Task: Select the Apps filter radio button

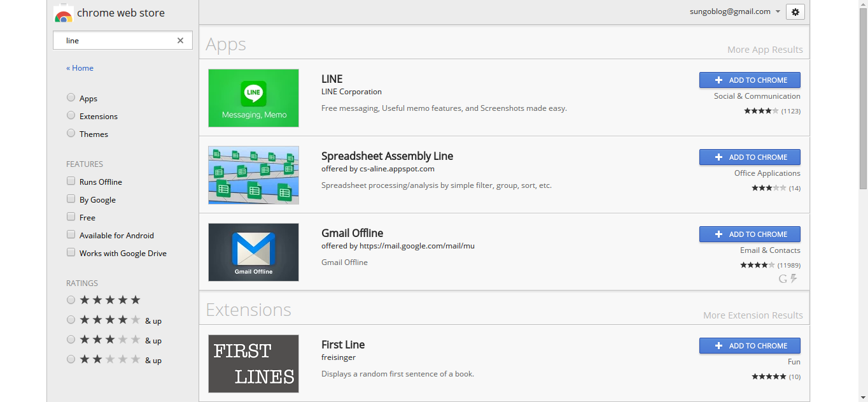Action: click(71, 97)
